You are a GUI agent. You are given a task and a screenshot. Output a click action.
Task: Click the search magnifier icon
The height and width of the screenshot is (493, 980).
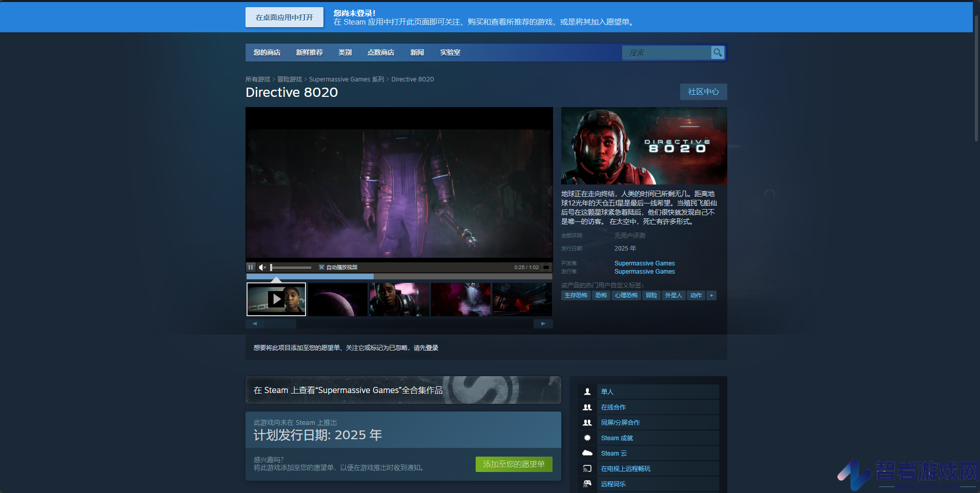[x=718, y=53]
